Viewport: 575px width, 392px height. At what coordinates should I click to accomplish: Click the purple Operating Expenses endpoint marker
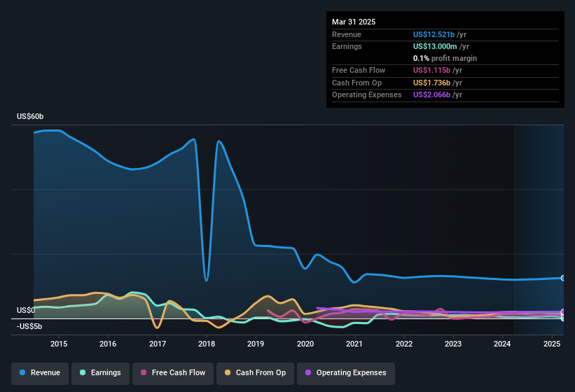[563, 312]
